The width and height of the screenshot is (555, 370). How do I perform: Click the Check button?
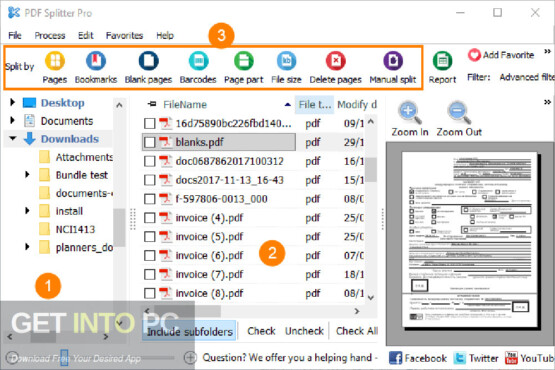click(x=261, y=331)
